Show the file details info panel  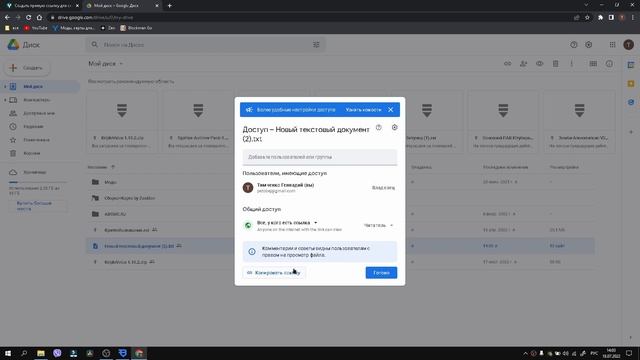[x=609, y=64]
